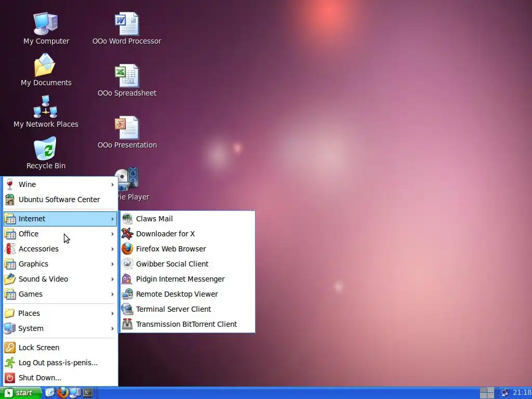532x399 pixels.
Task: Choose Shut Down... label in start menu
Action: (39, 378)
